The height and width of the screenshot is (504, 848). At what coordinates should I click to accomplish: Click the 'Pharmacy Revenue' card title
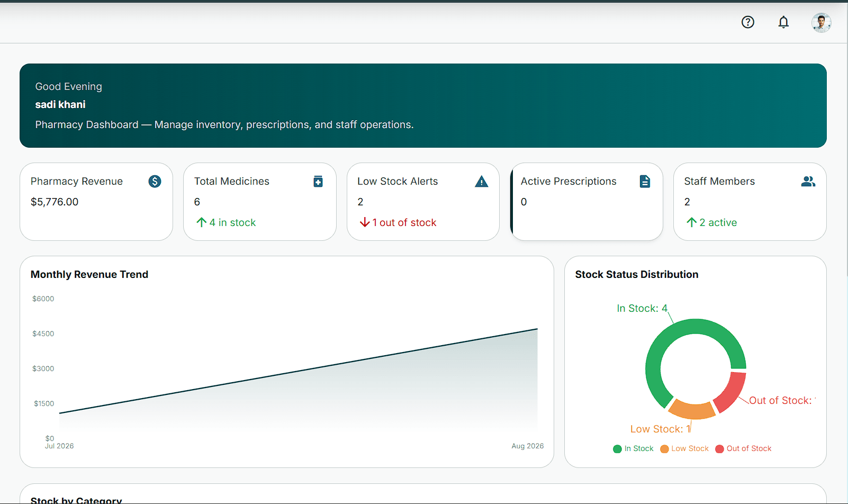[x=77, y=182]
